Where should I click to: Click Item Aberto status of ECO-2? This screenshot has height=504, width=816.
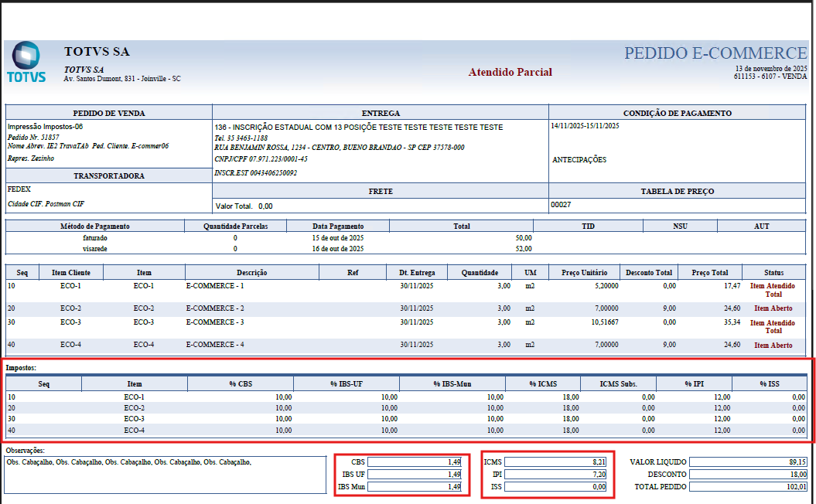(x=773, y=308)
